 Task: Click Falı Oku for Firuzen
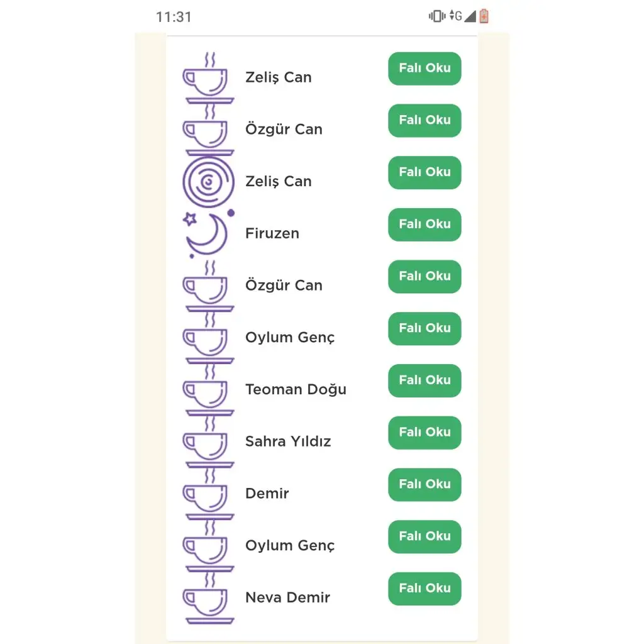(425, 225)
